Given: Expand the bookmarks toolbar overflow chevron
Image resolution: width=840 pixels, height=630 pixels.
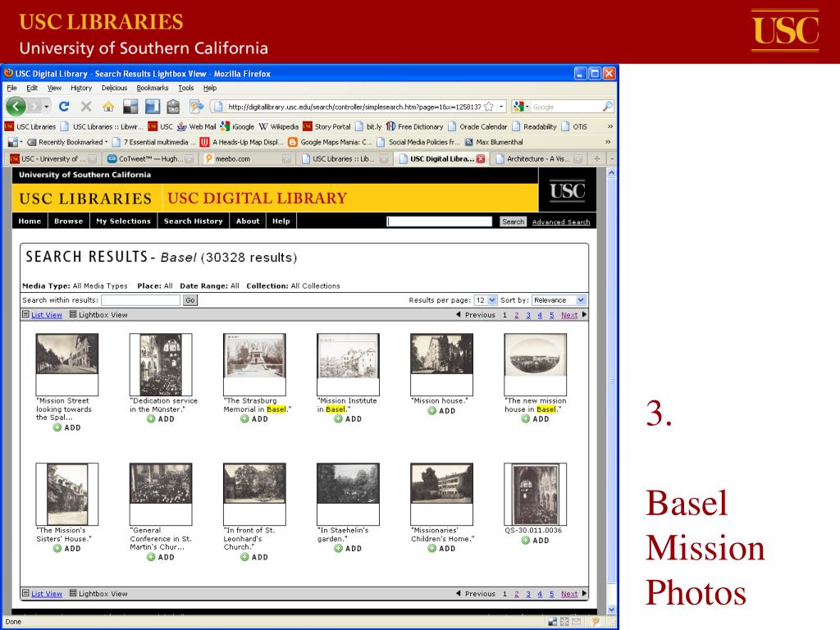Looking at the screenshot, I should (609, 126).
